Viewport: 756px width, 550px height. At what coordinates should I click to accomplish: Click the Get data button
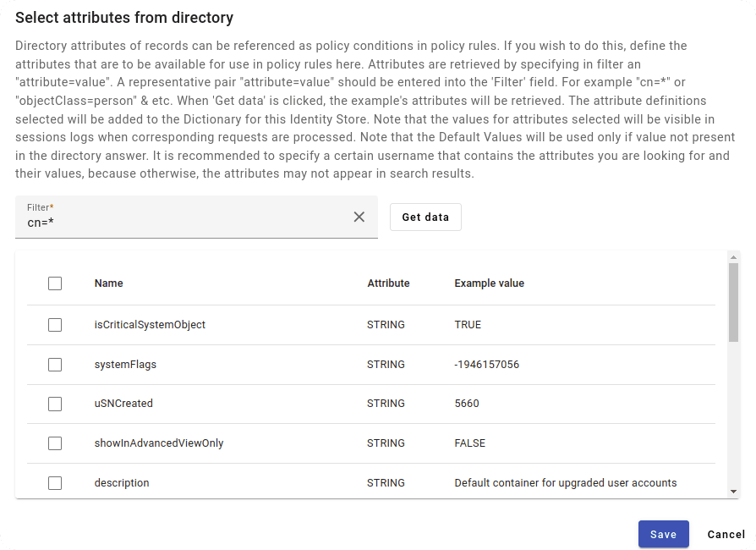425,217
